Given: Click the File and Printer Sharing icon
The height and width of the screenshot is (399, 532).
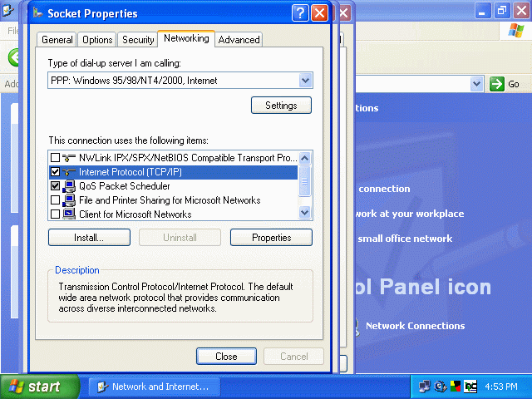Looking at the screenshot, I should click(69, 200).
